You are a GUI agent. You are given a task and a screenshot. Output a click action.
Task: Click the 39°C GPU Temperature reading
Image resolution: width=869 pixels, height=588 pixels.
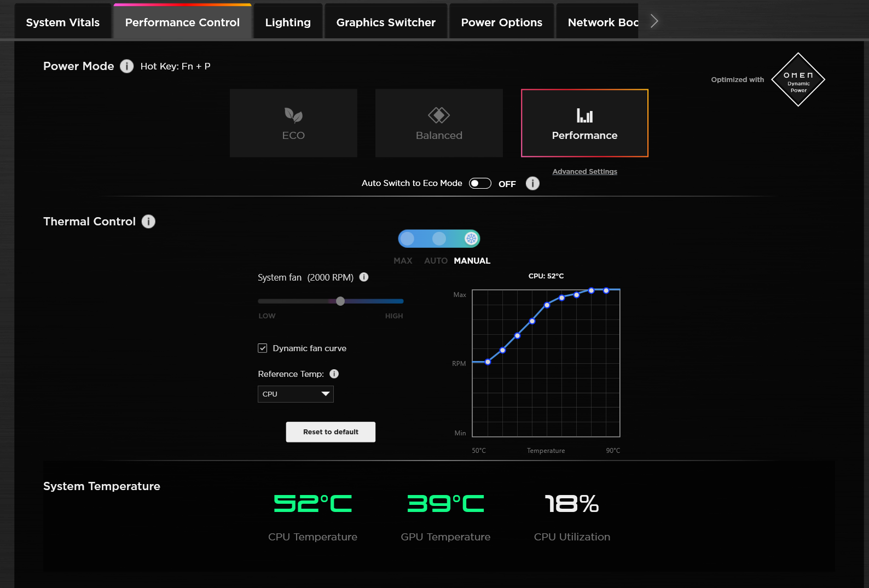click(x=446, y=504)
